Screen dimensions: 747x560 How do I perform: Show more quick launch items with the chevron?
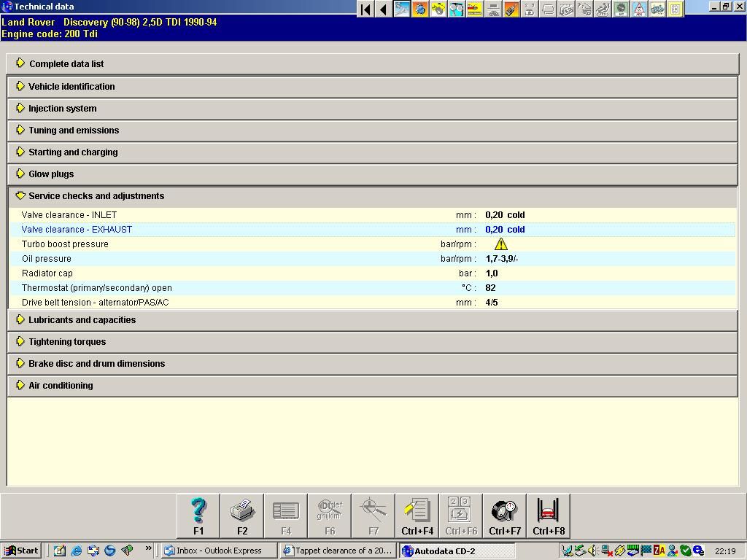point(148,548)
